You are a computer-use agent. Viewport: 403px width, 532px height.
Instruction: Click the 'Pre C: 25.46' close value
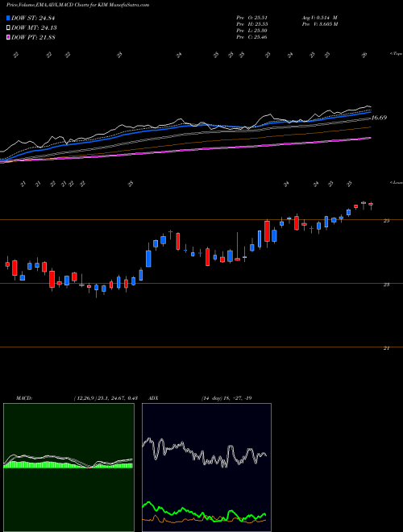pyautogui.click(x=251, y=37)
